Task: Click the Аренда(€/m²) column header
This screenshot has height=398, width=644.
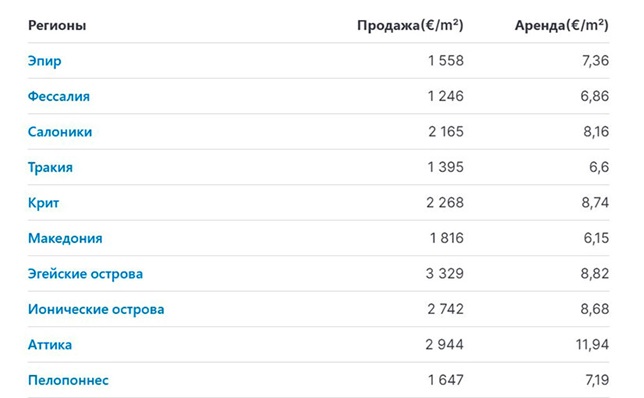Action: (x=561, y=25)
